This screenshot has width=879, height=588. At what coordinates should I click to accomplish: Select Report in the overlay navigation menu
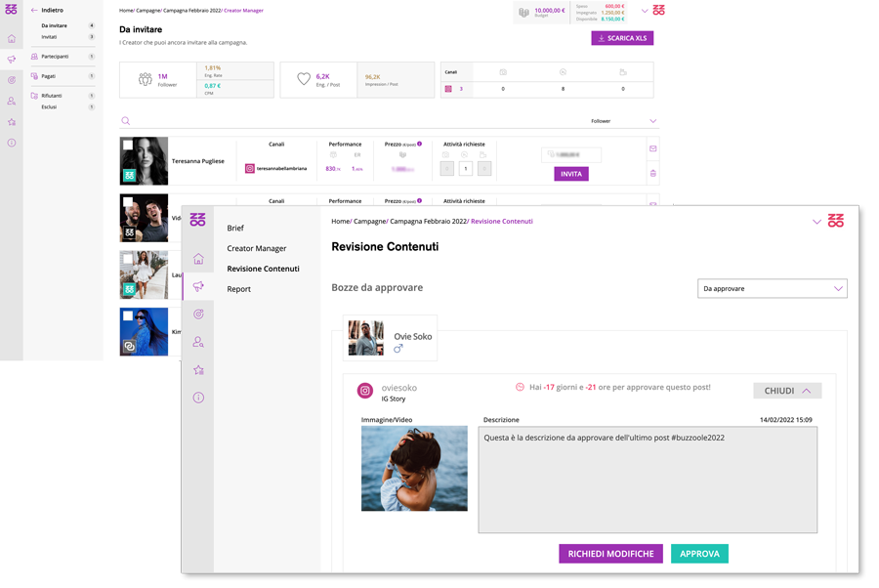coord(239,288)
